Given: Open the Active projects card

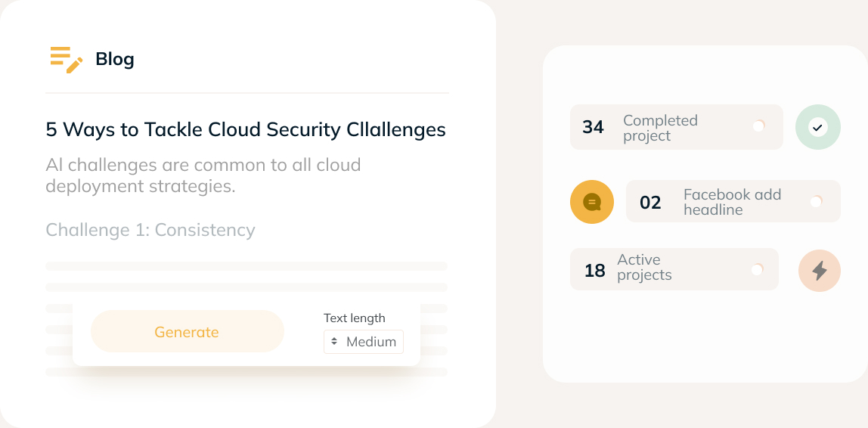Looking at the screenshot, I should [x=674, y=269].
